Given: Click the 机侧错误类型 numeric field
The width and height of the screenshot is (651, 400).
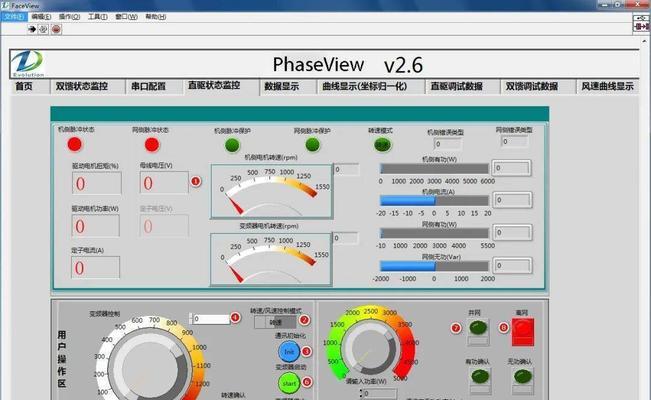Looking at the screenshot, I should coord(448,144).
